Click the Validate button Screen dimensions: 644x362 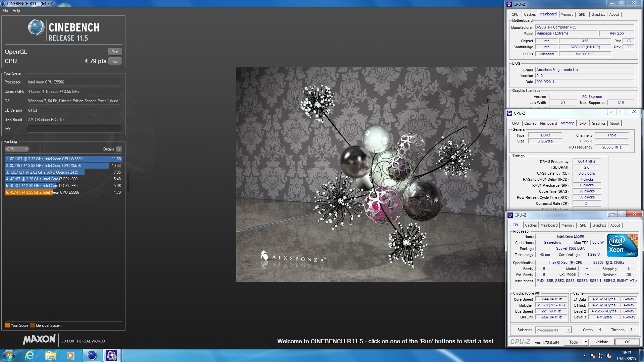(601, 342)
